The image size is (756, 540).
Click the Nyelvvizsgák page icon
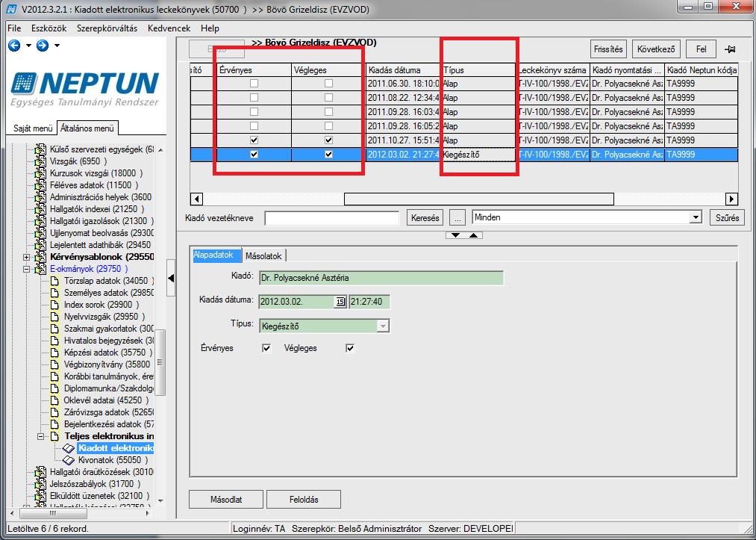[x=54, y=317]
